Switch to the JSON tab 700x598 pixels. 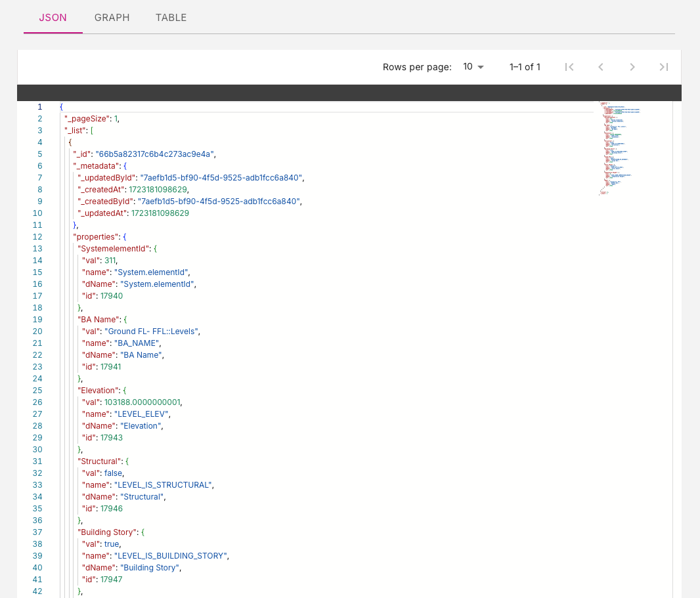tap(53, 18)
